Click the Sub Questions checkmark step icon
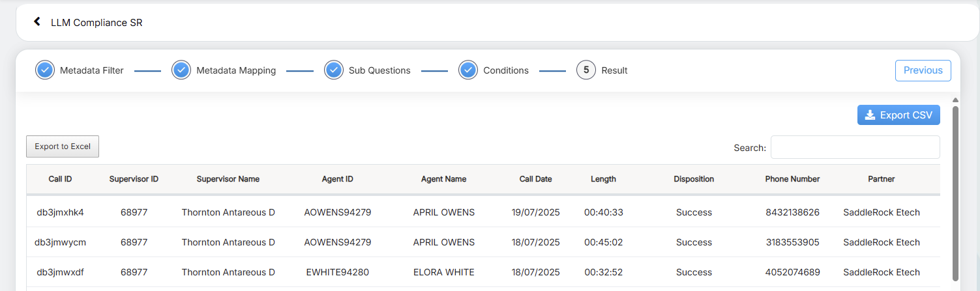 [333, 70]
